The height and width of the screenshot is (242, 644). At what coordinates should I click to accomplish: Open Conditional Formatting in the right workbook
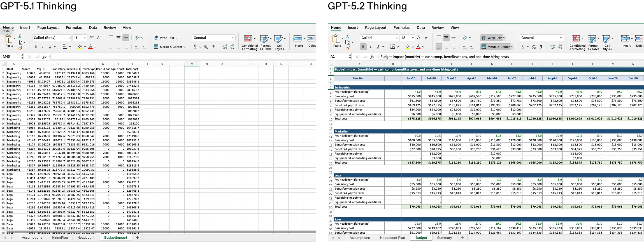tap(577, 43)
